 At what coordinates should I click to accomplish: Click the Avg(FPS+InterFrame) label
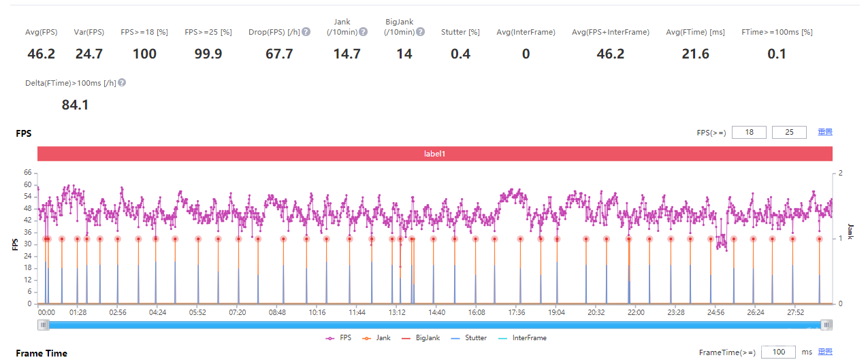click(611, 32)
